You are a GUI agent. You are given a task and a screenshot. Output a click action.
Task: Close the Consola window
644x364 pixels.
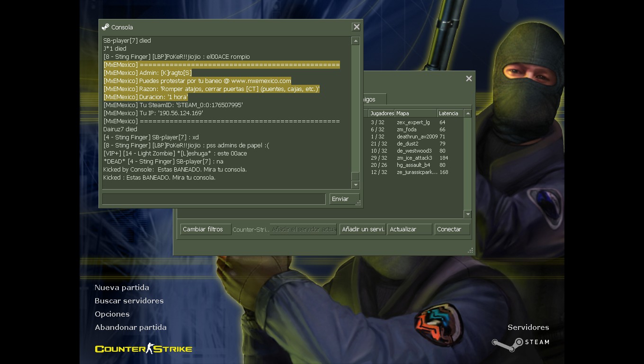[x=357, y=27]
